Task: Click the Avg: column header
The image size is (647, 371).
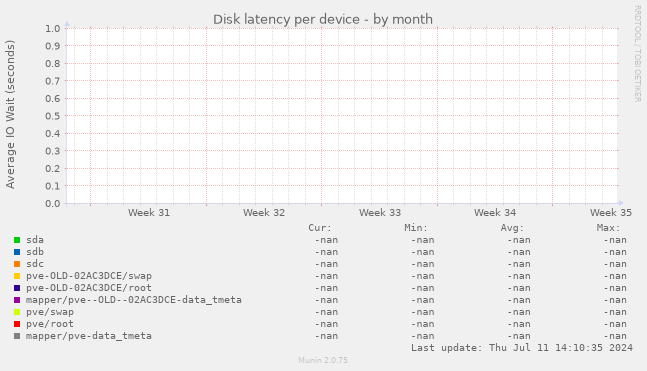Action: (512, 228)
